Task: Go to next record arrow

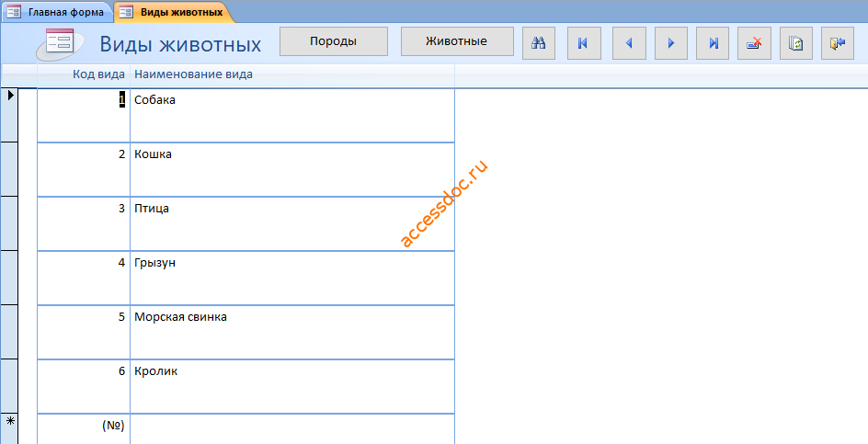Action: pos(671,42)
